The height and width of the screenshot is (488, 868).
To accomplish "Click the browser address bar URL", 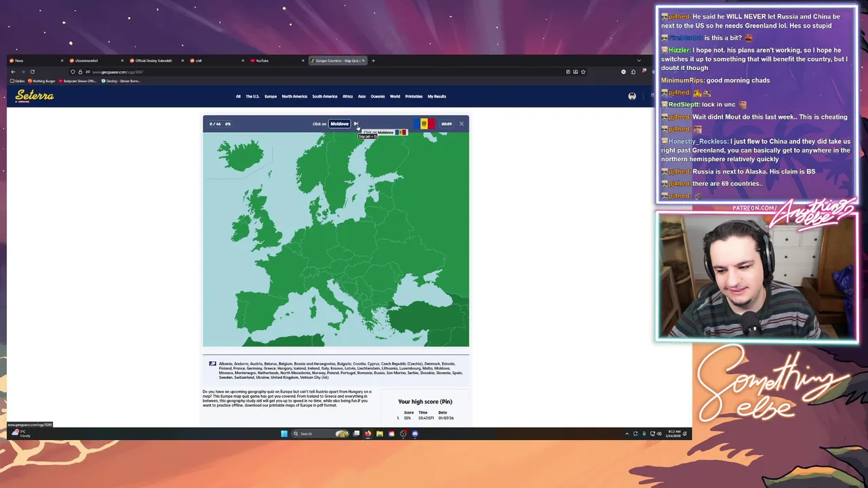I will pyautogui.click(x=118, y=72).
